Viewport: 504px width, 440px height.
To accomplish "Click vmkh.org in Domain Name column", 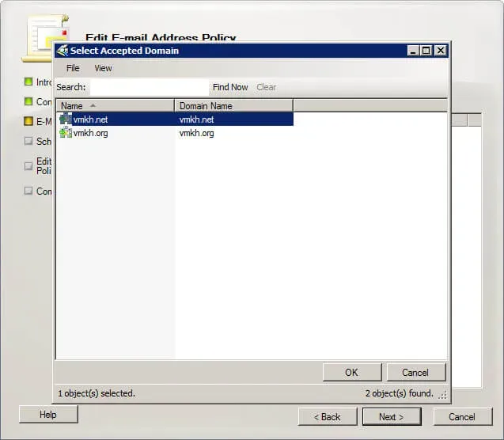I will [x=197, y=133].
